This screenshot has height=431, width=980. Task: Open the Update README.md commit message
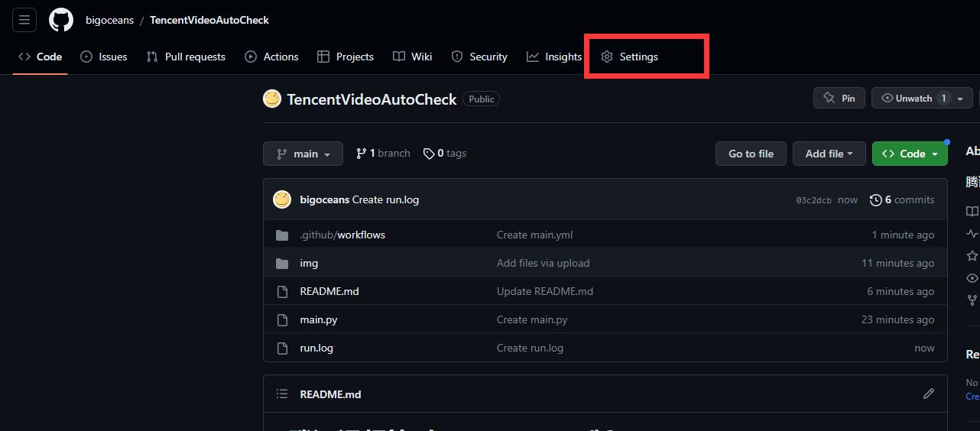(x=545, y=291)
